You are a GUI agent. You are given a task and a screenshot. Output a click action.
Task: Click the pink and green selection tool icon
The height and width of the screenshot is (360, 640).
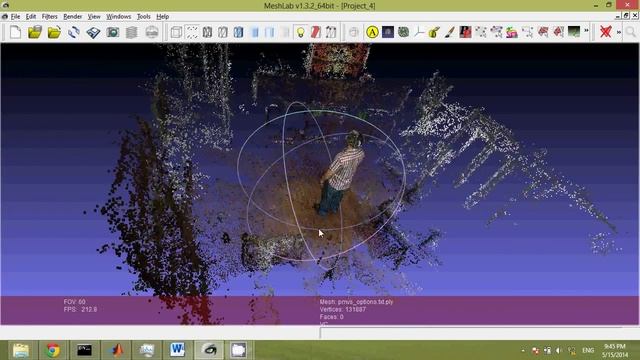coord(511,32)
